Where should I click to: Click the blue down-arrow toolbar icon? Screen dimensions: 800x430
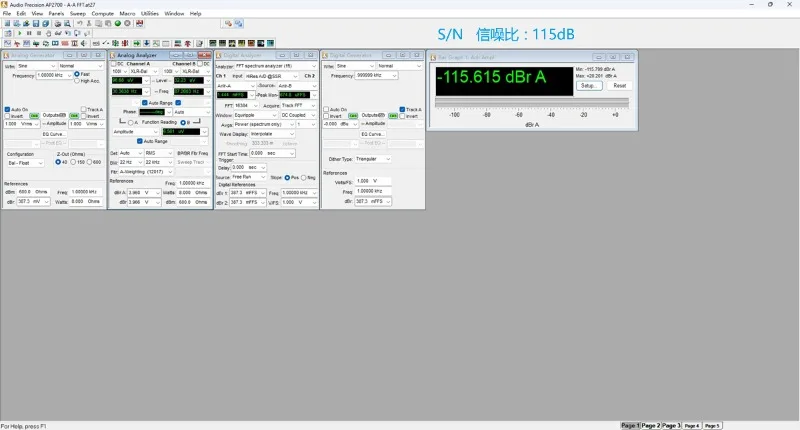click(x=146, y=43)
